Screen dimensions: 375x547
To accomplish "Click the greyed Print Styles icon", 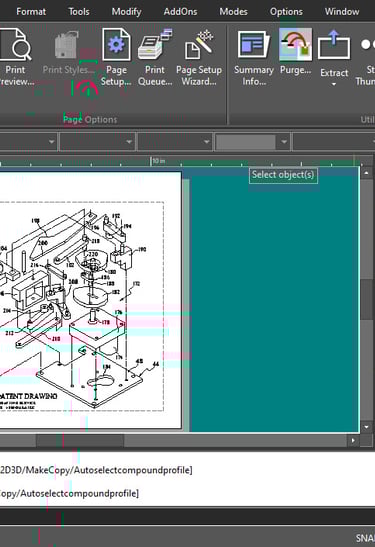I will pyautogui.click(x=66, y=45).
